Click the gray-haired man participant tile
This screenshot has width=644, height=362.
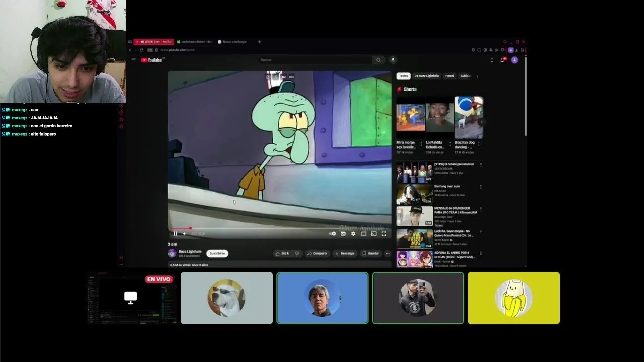coord(323,298)
